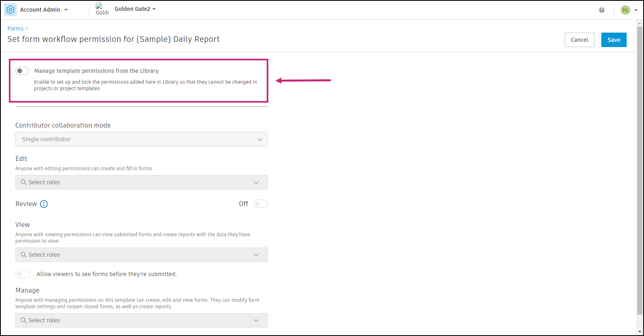Open the Account Admin module menu
Image resolution: width=644 pixels, height=336 pixels.
point(44,10)
